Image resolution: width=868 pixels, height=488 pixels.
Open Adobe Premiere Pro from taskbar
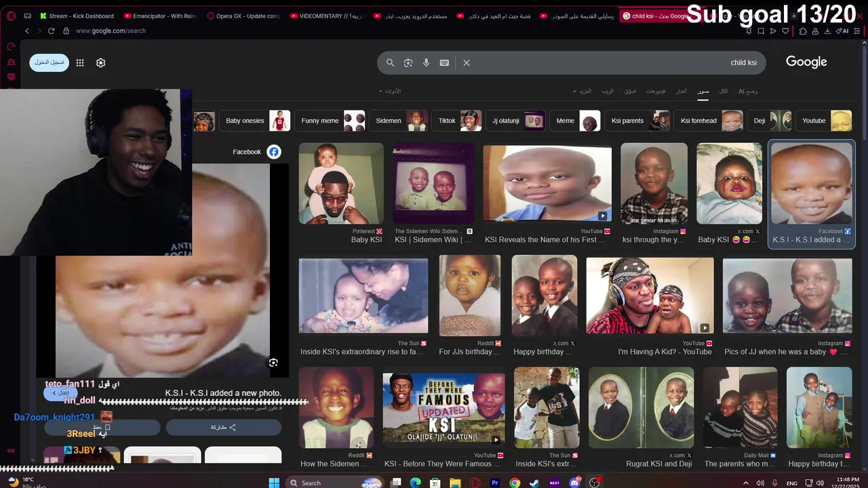point(495,483)
